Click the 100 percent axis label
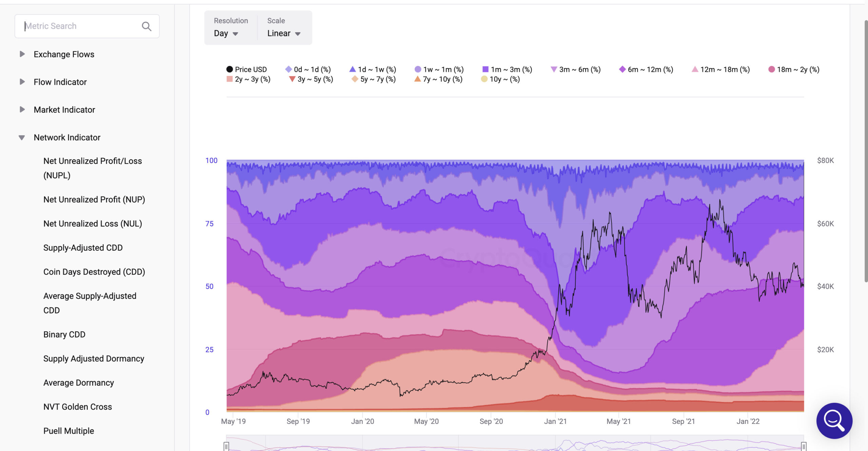The image size is (868, 451). (x=211, y=160)
